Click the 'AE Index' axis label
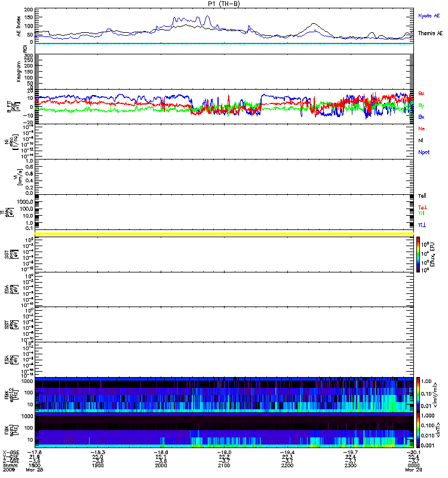This screenshot has height=478, width=448. pos(19,26)
